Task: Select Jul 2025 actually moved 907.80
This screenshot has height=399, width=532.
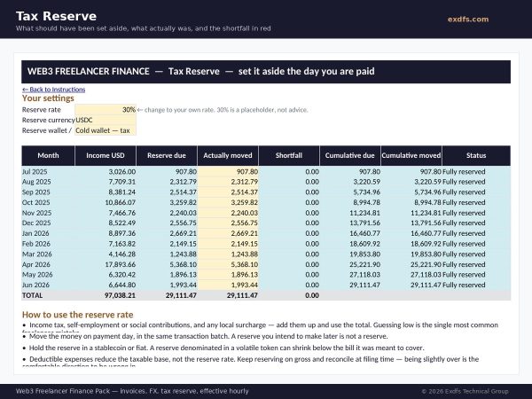Action: [x=228, y=172]
